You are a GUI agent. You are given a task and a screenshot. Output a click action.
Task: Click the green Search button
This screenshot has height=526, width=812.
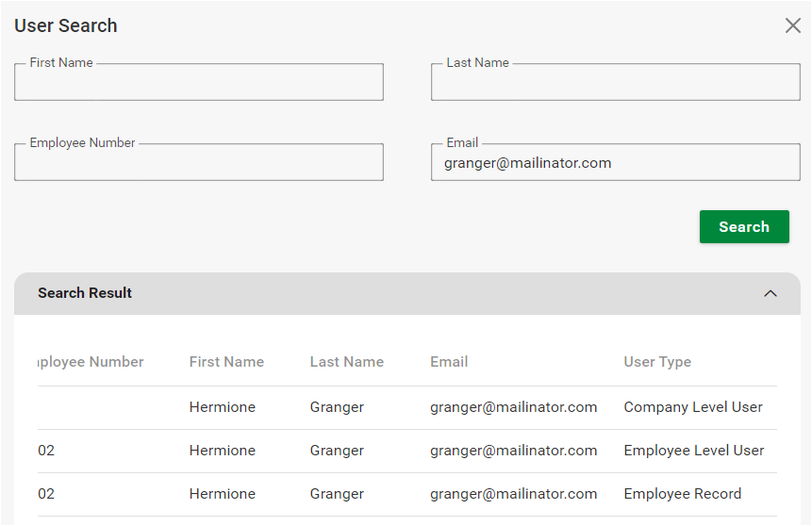[x=743, y=226]
